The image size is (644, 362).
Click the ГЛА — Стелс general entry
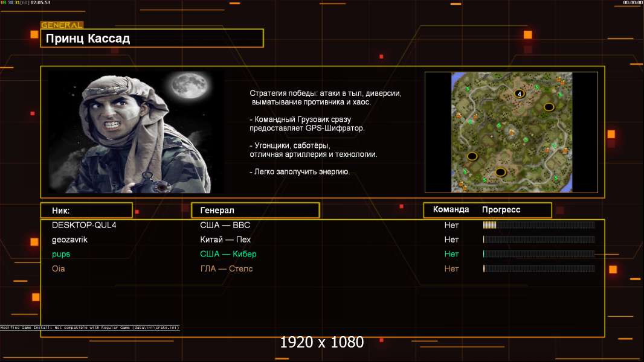click(226, 268)
